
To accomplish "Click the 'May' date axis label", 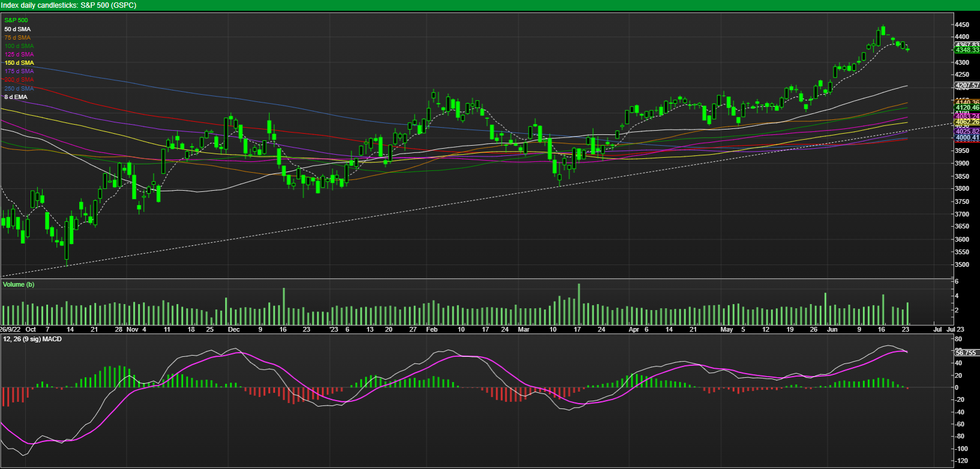I will tap(727, 329).
